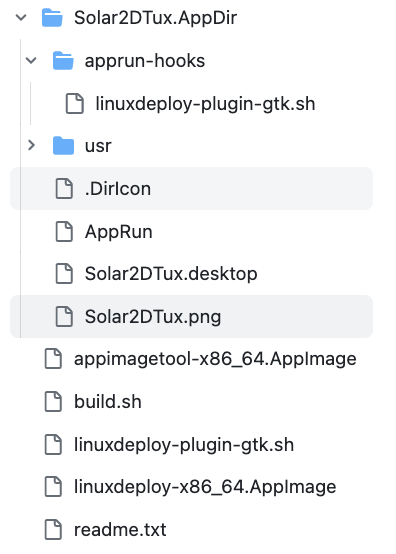Open the readme.txt file name
Image resolution: width=396 pixels, height=554 pixels.
coord(120,530)
